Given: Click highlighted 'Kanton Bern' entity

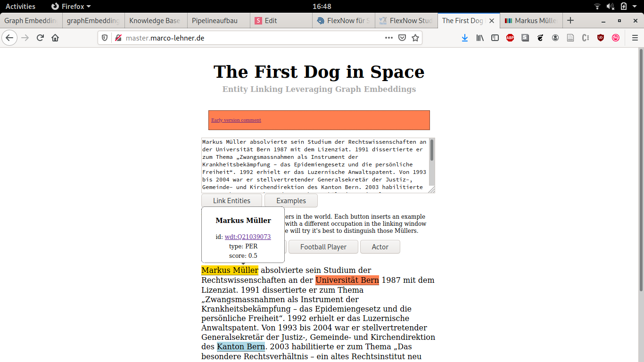Looking at the screenshot, I should (241, 346).
